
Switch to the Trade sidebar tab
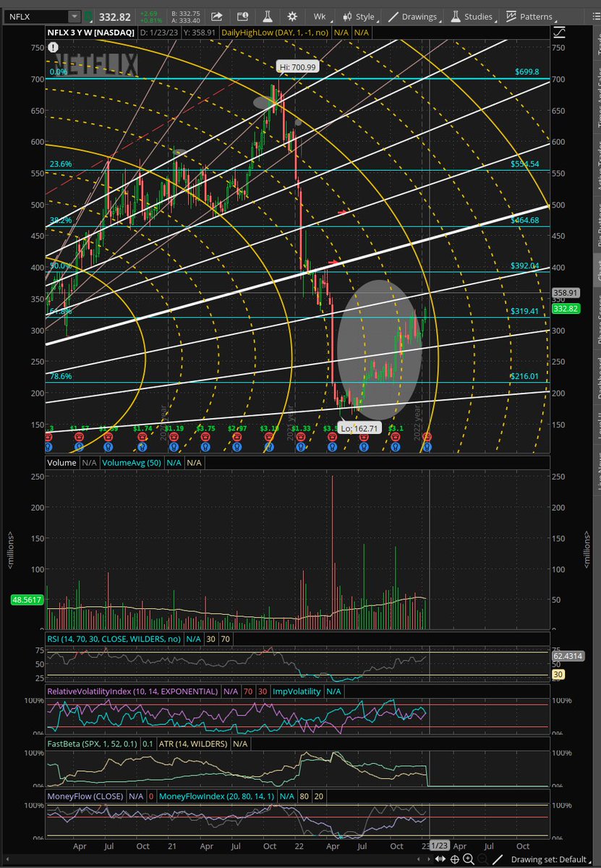point(597,42)
